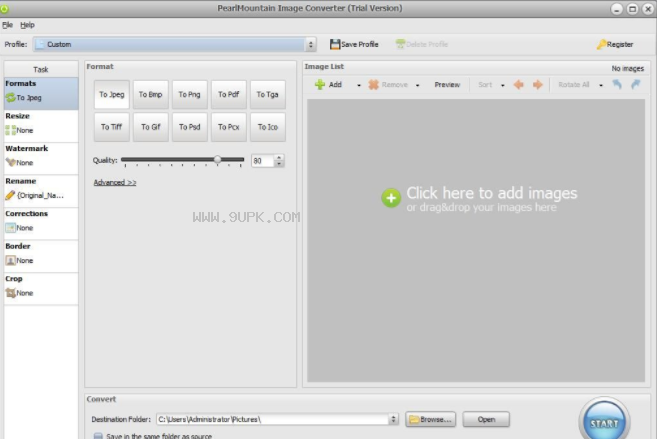This screenshot has width=657, height=439.
Task: Click the Task panel header
Action: click(x=41, y=69)
